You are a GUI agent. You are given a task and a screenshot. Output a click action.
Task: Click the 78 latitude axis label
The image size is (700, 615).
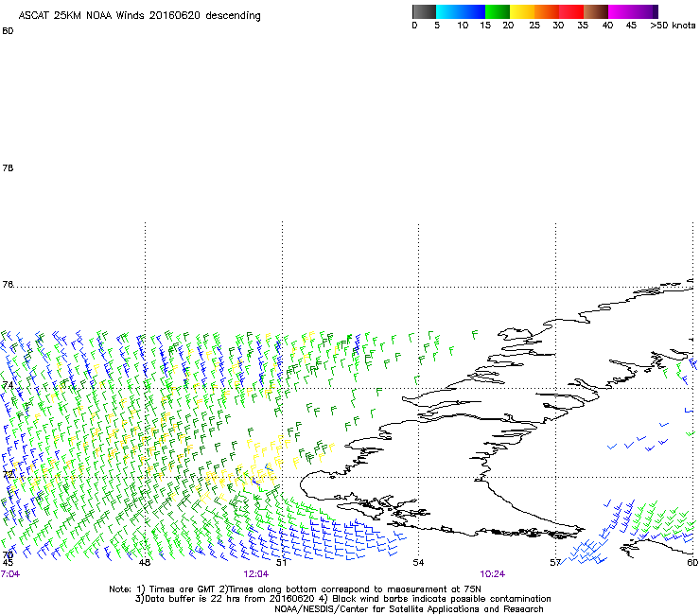pyautogui.click(x=8, y=167)
